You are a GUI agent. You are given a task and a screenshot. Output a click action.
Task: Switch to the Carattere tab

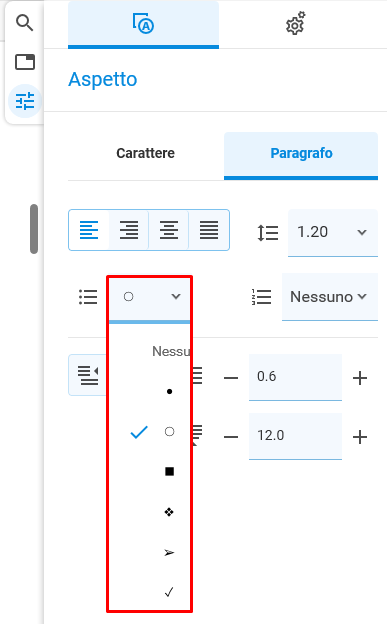tap(145, 153)
